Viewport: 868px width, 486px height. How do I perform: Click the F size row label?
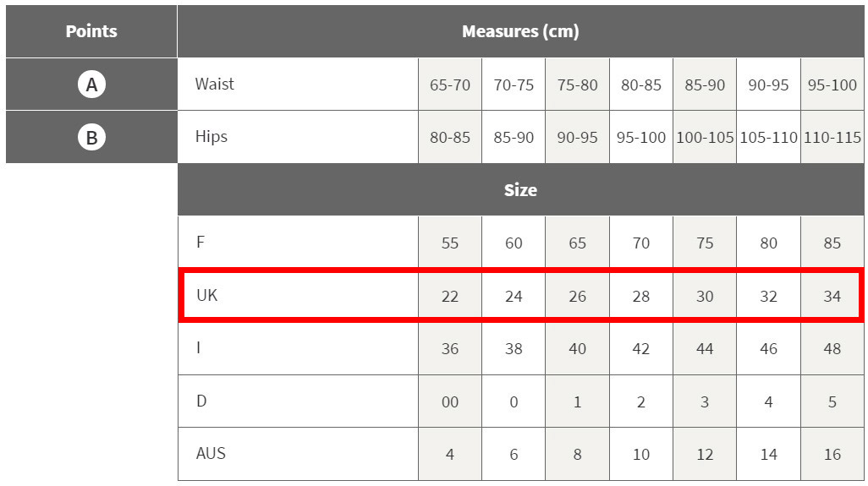[x=201, y=242]
